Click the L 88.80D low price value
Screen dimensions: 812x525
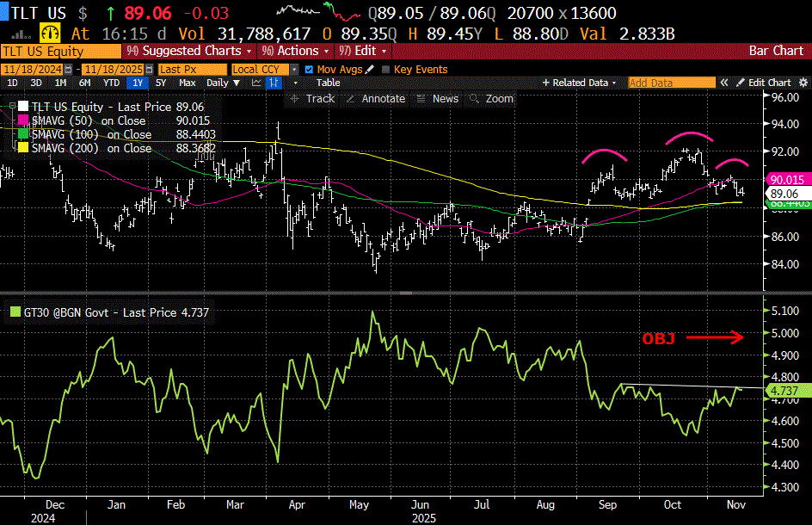pyautogui.click(x=531, y=34)
